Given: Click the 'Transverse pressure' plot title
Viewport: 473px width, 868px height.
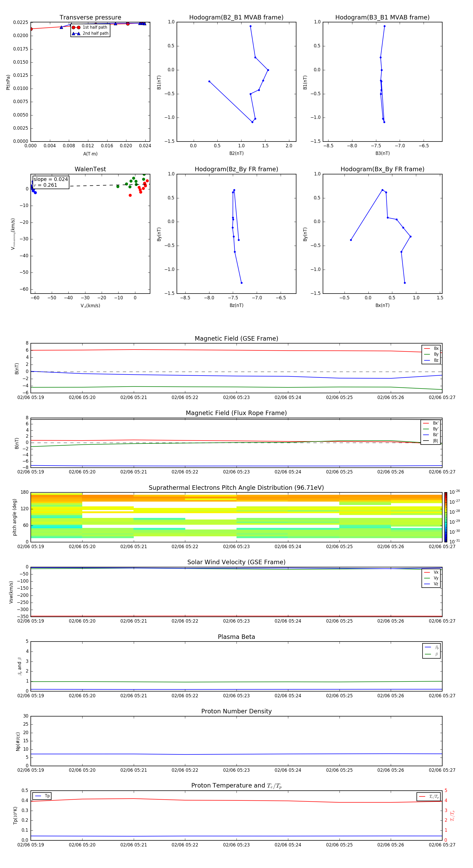Looking at the screenshot, I should tap(90, 18).
